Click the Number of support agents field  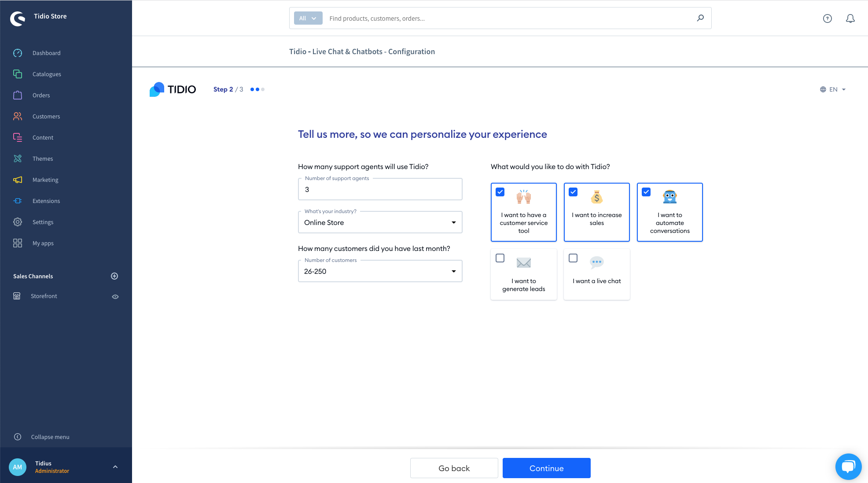point(380,189)
